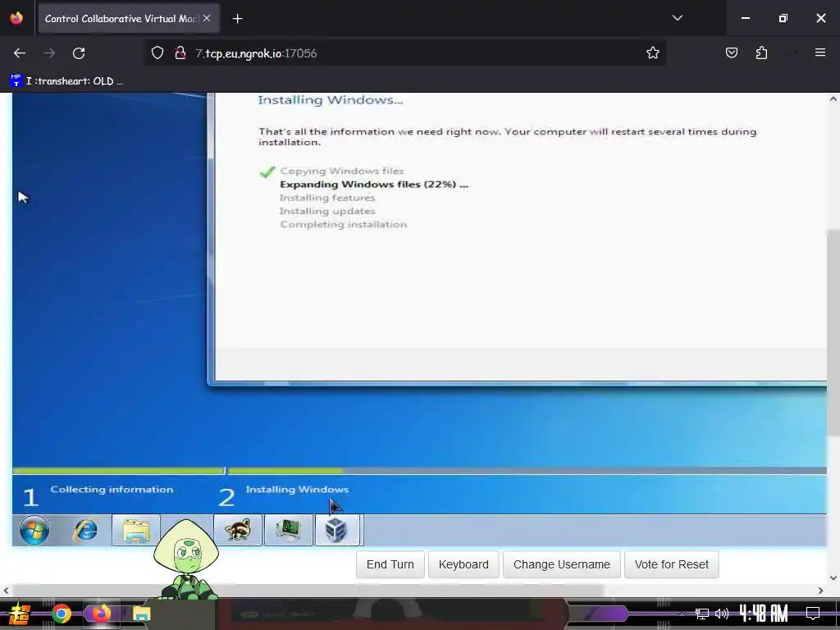Close the Control Collaborative Virtual Machine tab
840x630 pixels.
[x=207, y=18]
